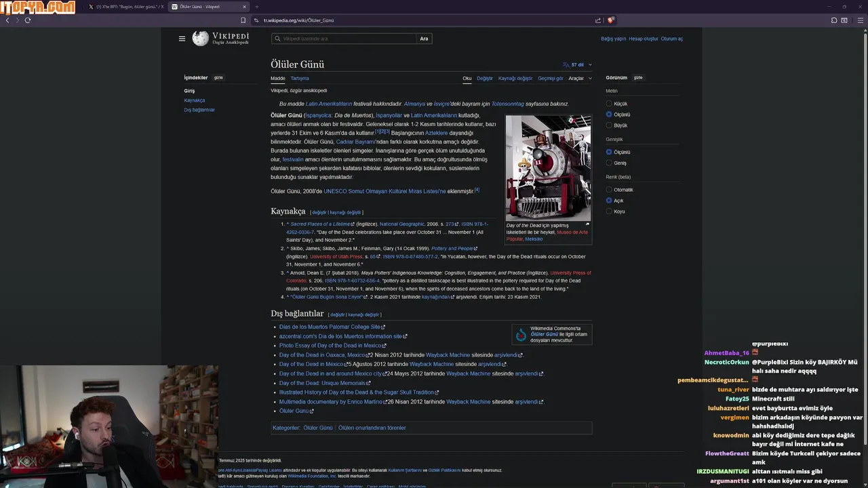Click citation reference number 4
The image size is (868, 488).
[x=477, y=190]
